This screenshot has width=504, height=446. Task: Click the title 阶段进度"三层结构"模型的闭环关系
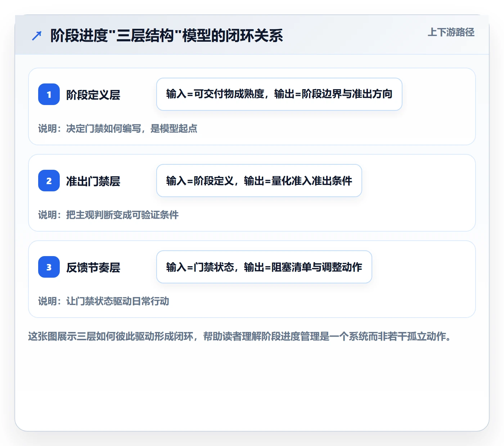[x=167, y=36]
